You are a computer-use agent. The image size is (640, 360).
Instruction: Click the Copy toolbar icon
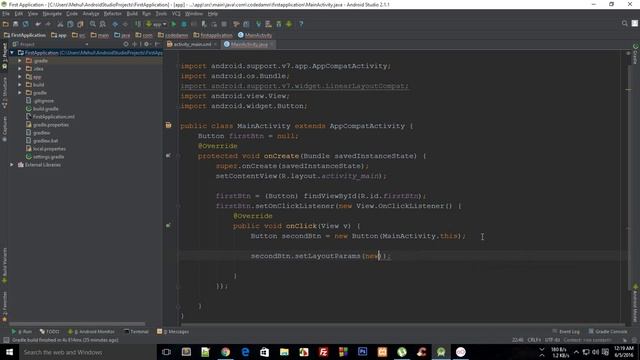[70, 24]
